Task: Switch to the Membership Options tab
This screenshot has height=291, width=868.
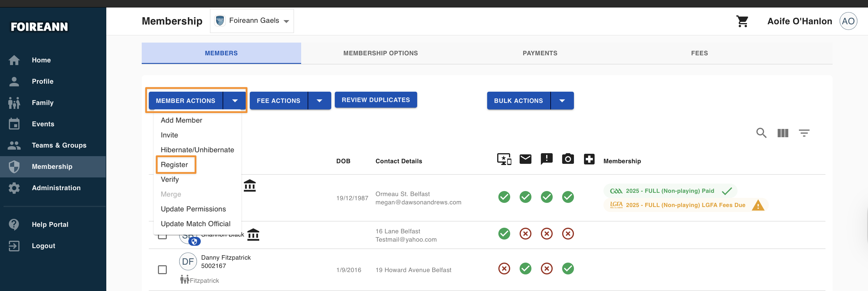Action: (381, 53)
